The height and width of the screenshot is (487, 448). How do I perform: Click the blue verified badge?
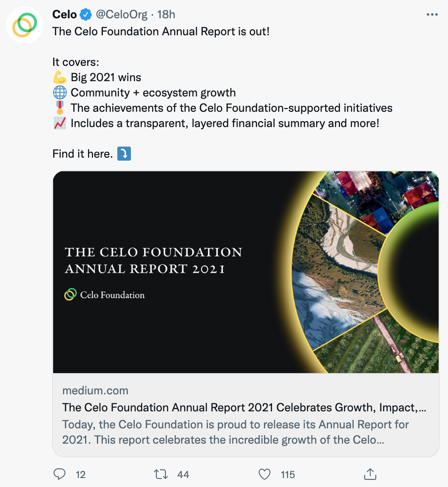[x=86, y=15]
